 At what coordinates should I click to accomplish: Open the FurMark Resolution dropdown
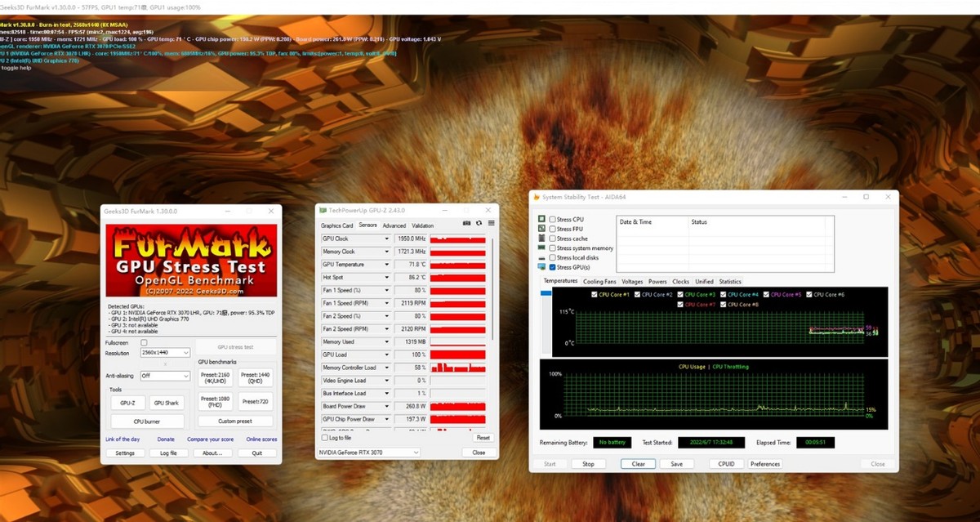click(165, 353)
